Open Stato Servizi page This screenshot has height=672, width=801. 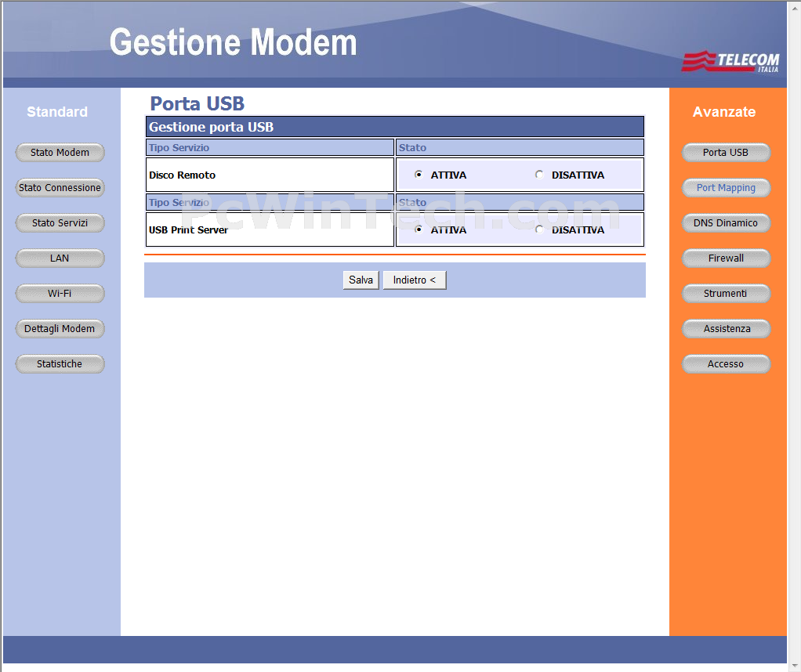60,222
